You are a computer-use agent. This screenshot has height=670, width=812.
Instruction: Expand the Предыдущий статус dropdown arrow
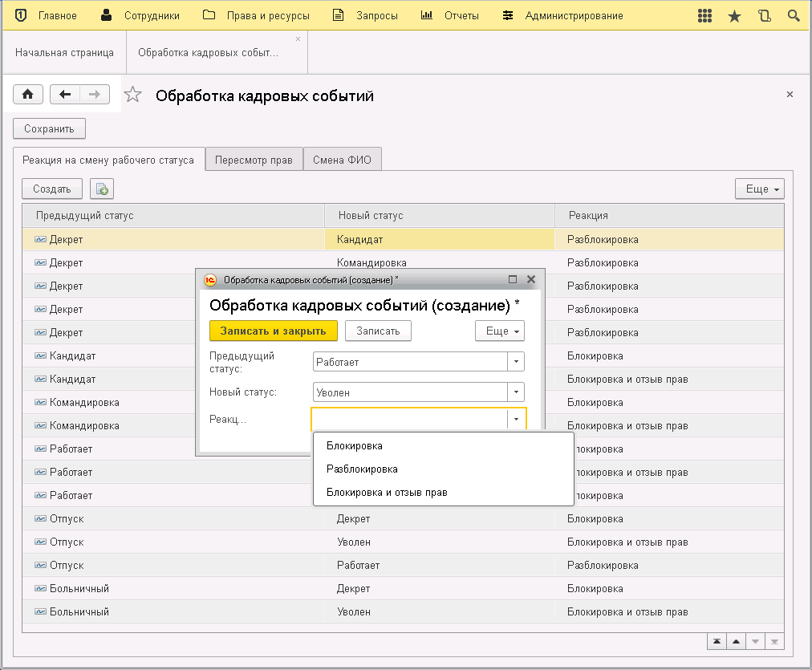point(516,362)
